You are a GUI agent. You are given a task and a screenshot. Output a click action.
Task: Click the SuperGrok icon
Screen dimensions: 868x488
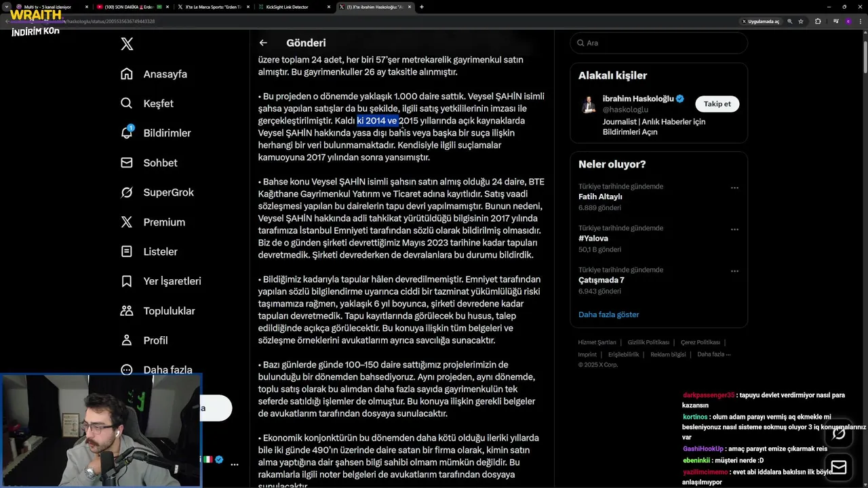pos(127,192)
